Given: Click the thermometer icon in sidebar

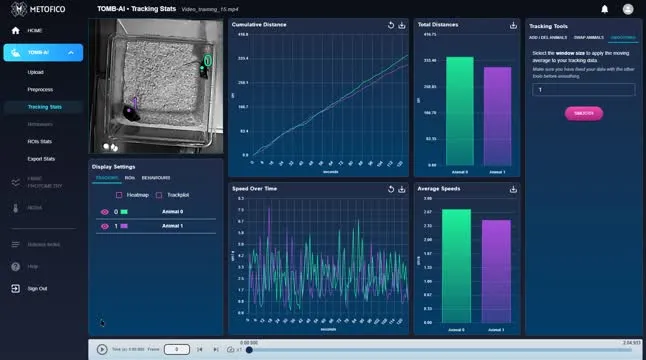Looking at the screenshot, I should (x=16, y=208).
